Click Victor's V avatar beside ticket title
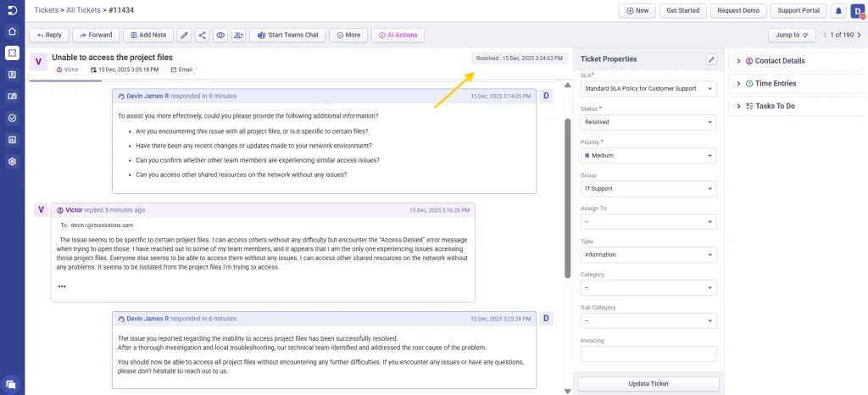This screenshot has width=868, height=395. coord(38,61)
